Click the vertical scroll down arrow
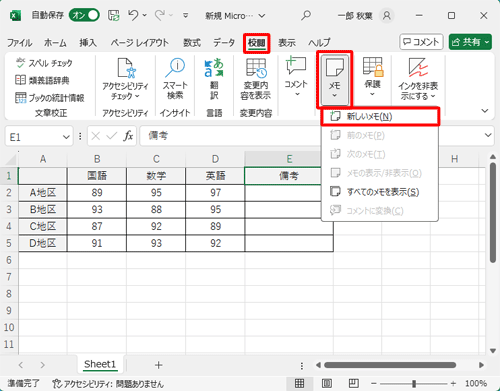 (493, 351)
